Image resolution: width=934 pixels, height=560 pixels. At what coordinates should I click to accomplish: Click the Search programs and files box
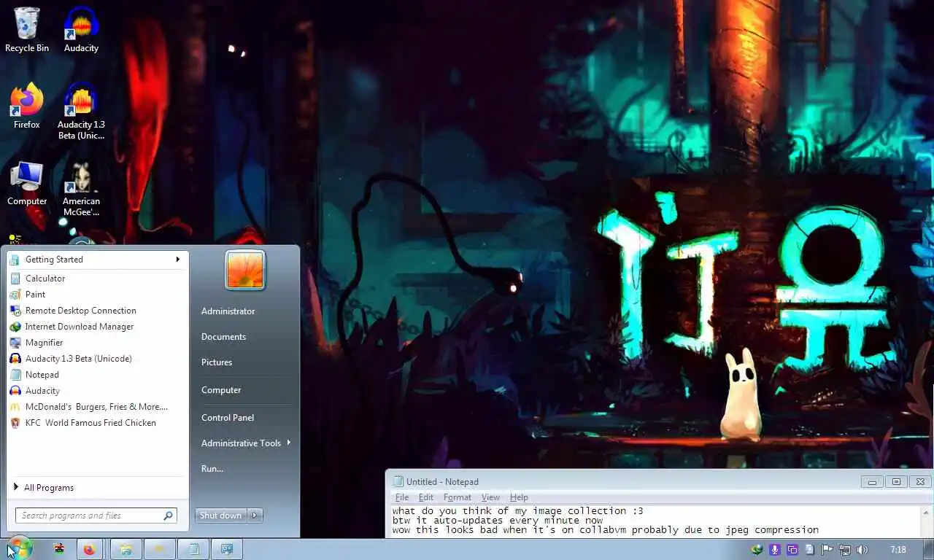point(96,516)
